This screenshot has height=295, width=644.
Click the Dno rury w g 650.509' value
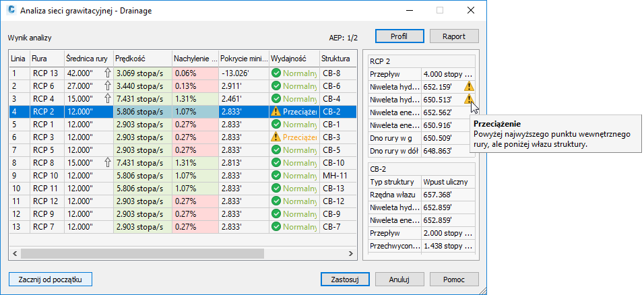click(x=448, y=138)
